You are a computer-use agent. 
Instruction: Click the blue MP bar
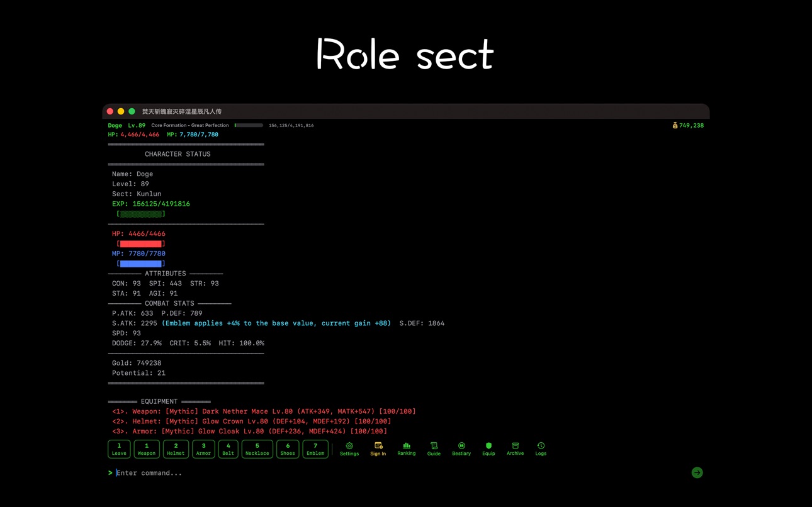pyautogui.click(x=141, y=264)
